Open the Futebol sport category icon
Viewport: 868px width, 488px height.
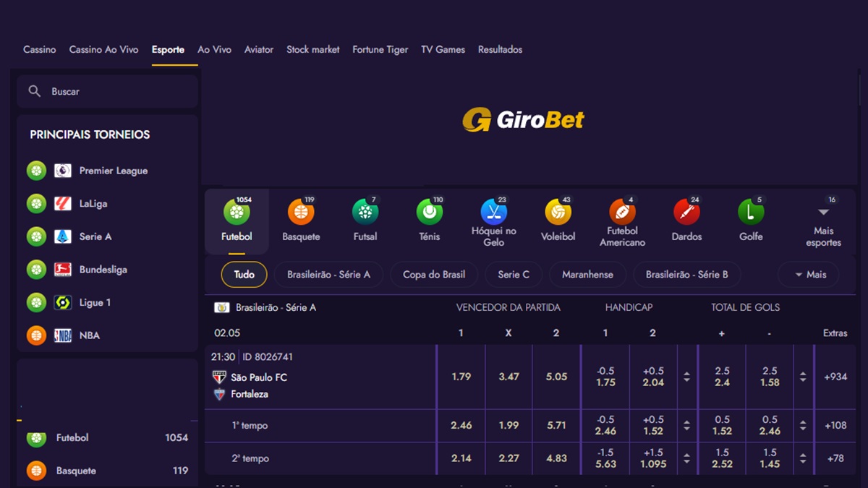pyautogui.click(x=237, y=213)
